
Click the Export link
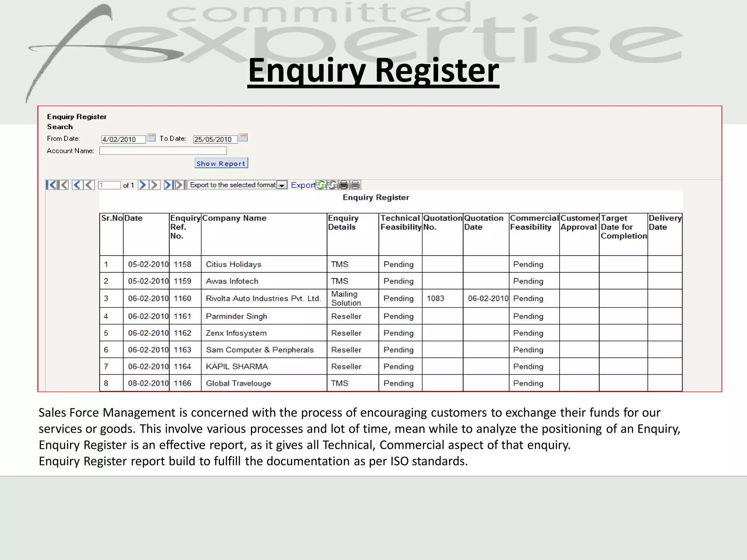303,185
